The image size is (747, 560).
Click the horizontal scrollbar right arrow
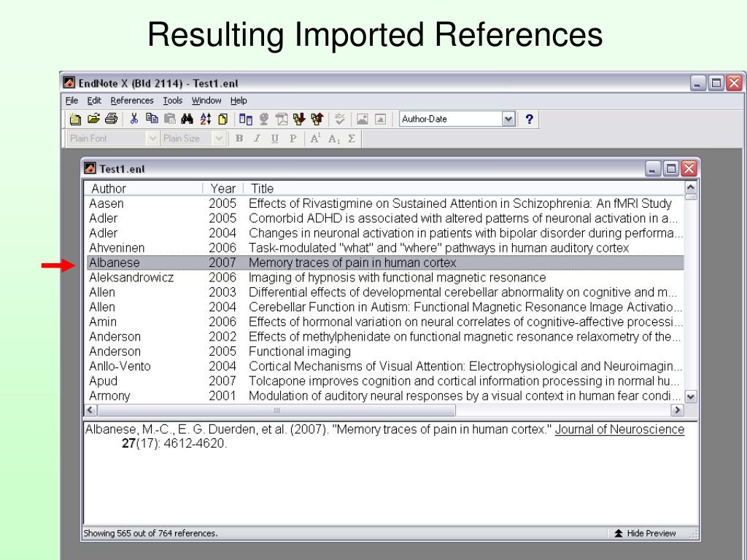[x=677, y=410]
